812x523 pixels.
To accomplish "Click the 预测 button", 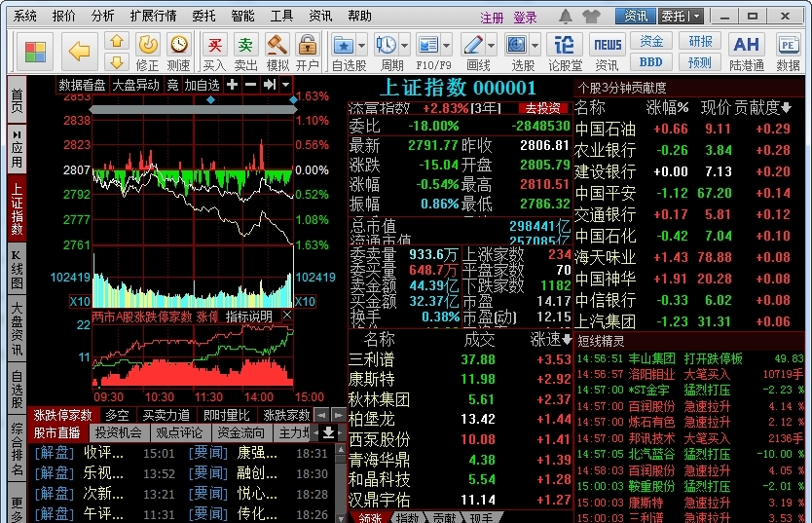I will (x=701, y=62).
